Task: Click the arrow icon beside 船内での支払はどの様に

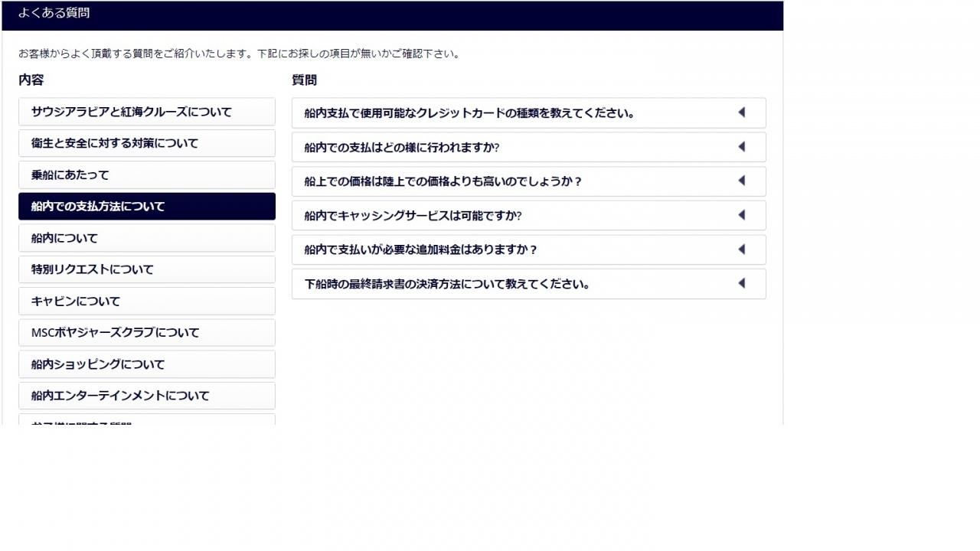Action: point(741,147)
